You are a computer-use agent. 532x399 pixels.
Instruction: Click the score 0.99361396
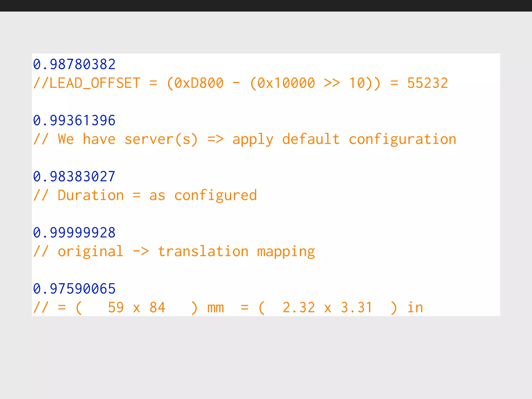[74, 120]
